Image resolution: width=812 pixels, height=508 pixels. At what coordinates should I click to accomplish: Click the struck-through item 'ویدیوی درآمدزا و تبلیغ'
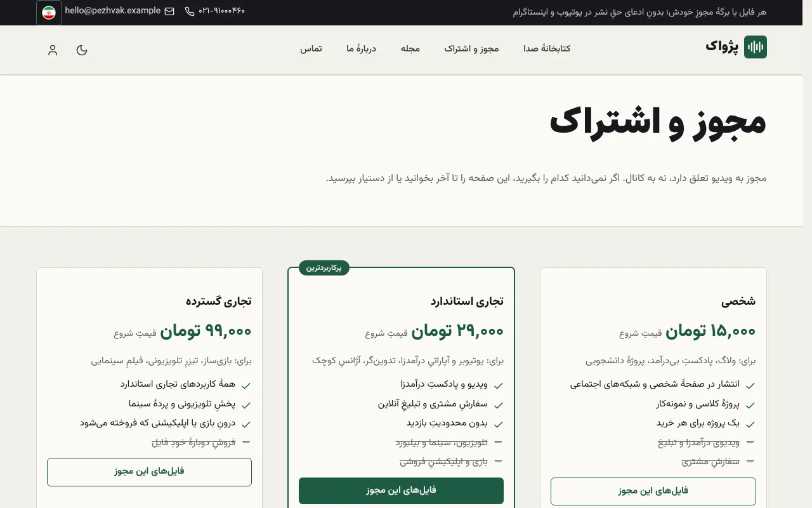(699, 443)
